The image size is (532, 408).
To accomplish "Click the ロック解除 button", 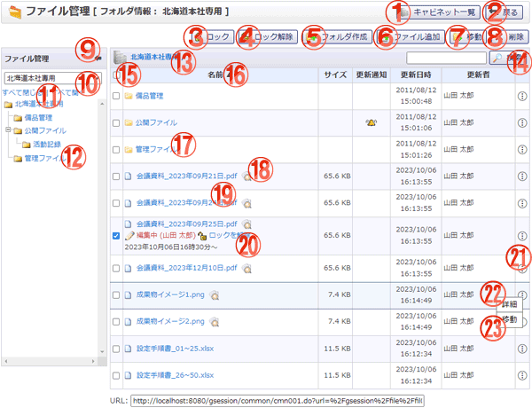I will tap(268, 36).
